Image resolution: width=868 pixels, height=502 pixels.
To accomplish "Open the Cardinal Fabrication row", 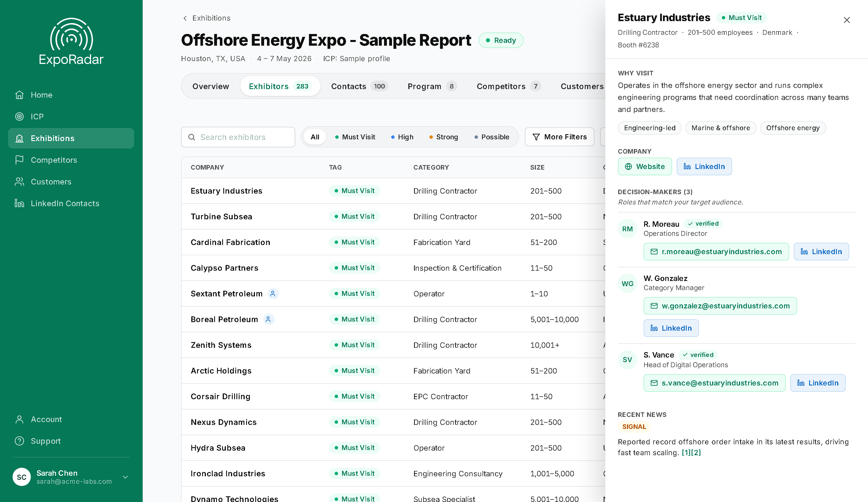I will tap(393, 242).
